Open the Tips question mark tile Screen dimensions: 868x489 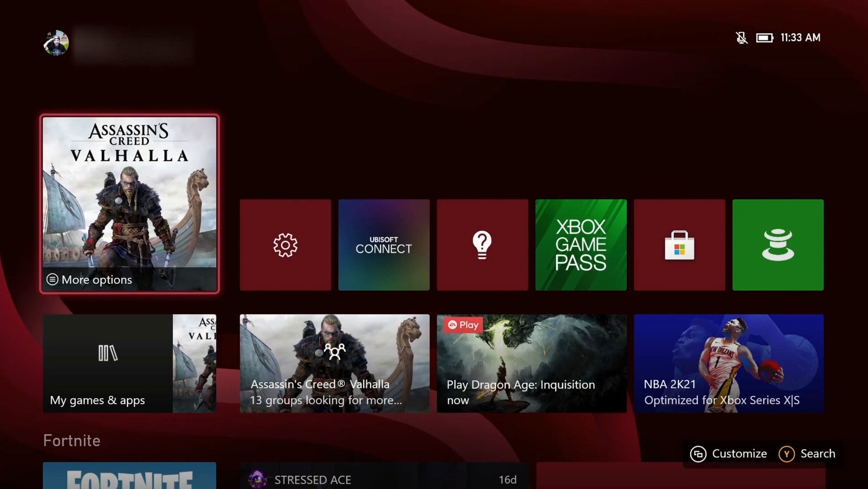click(482, 244)
